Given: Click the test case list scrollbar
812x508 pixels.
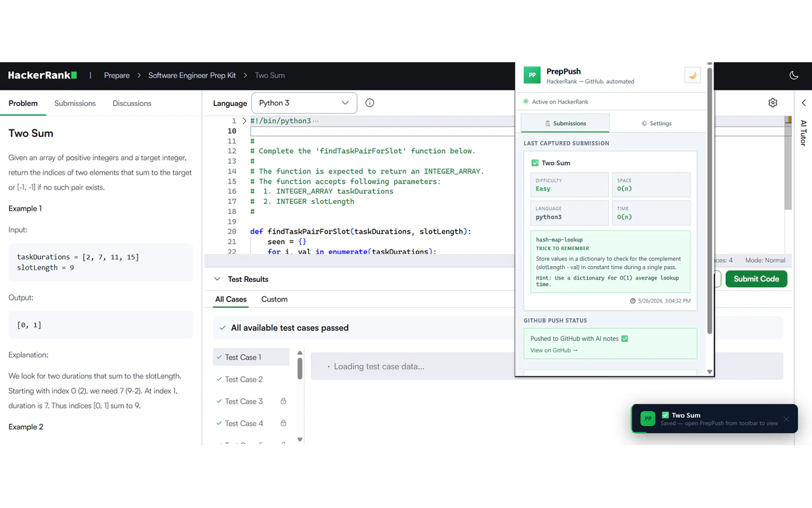Looking at the screenshot, I should (x=300, y=368).
